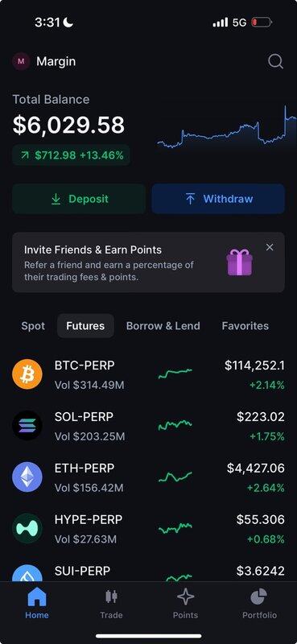Open the total balance history chart

point(226,127)
